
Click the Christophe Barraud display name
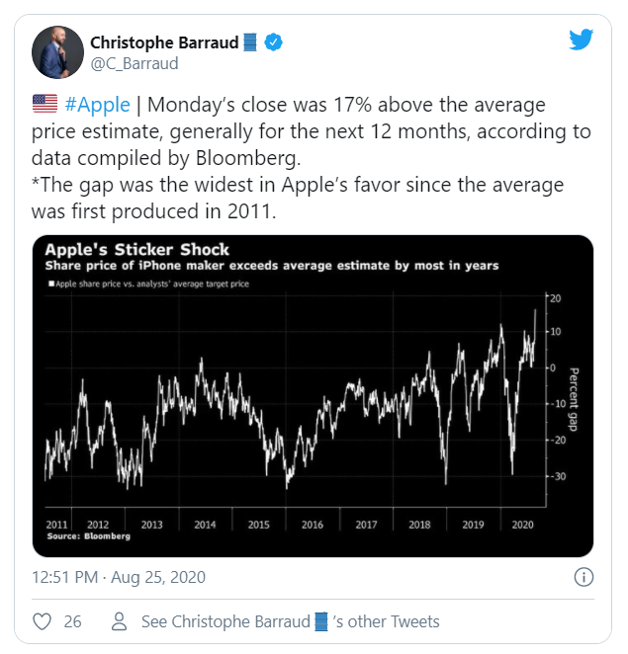point(167,42)
